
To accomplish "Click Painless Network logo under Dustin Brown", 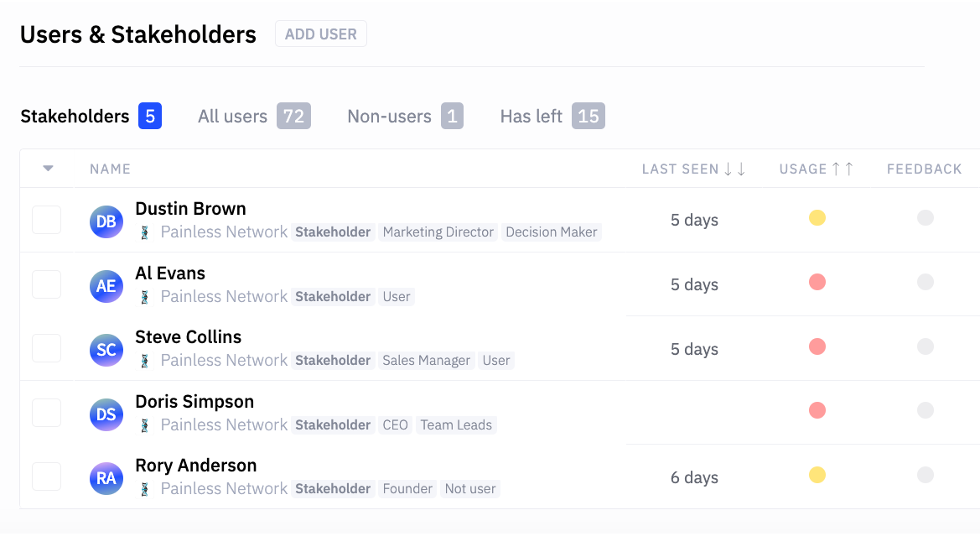I will coord(145,232).
